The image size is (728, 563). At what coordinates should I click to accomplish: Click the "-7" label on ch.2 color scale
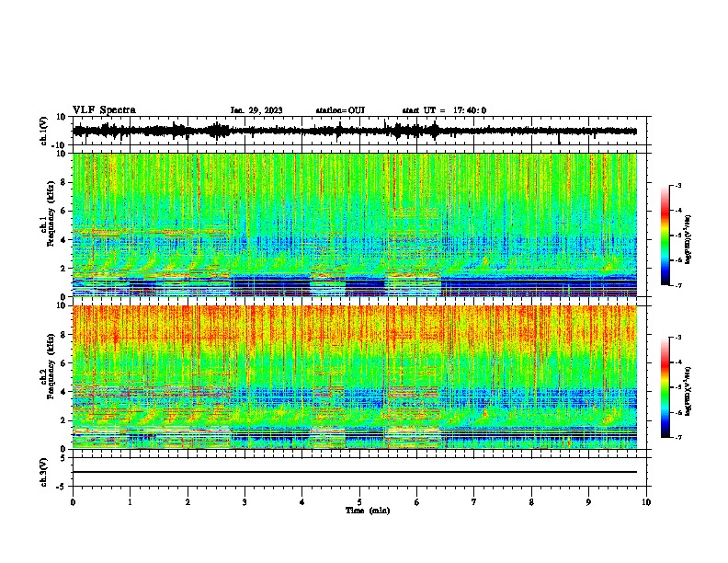(x=678, y=437)
